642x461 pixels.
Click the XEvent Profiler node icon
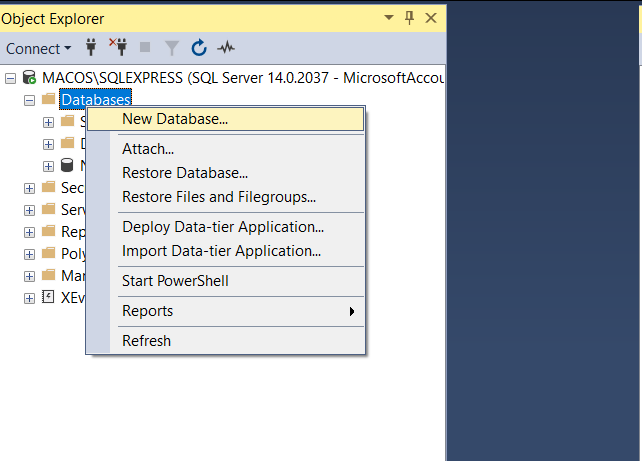(x=49, y=298)
